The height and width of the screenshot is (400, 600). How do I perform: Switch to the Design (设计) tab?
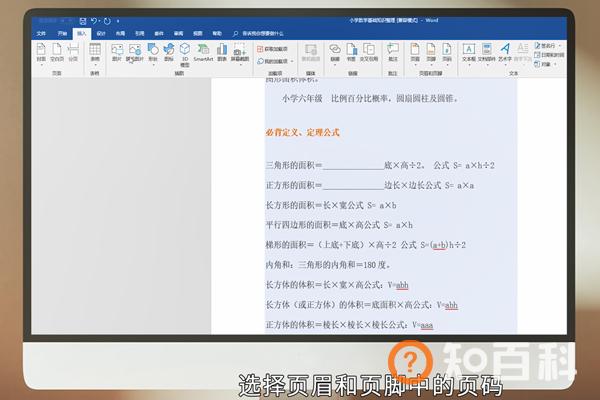click(101, 34)
